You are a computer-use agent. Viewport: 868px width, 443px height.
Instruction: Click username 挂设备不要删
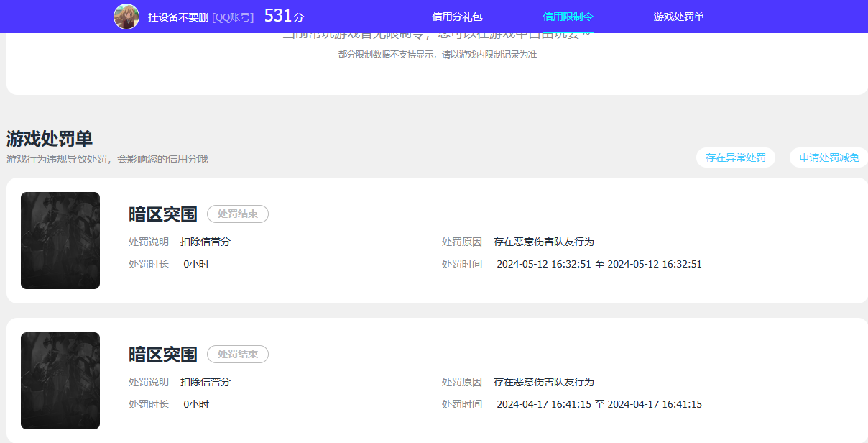pyautogui.click(x=178, y=17)
